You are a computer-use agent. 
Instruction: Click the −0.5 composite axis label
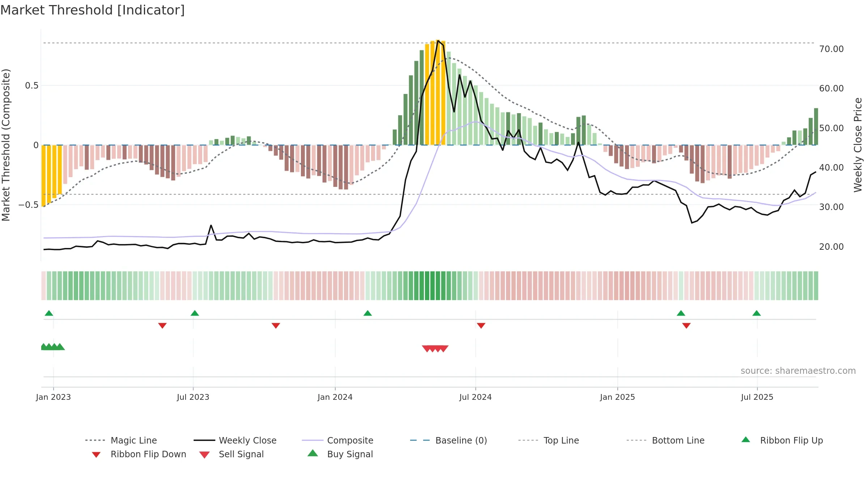click(x=29, y=205)
